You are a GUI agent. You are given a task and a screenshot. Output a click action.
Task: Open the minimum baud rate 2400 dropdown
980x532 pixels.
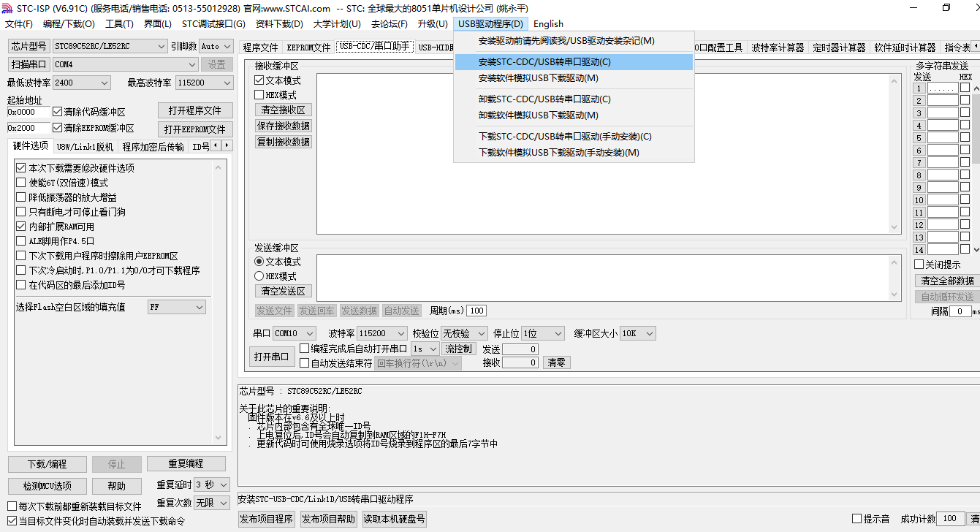tap(81, 83)
